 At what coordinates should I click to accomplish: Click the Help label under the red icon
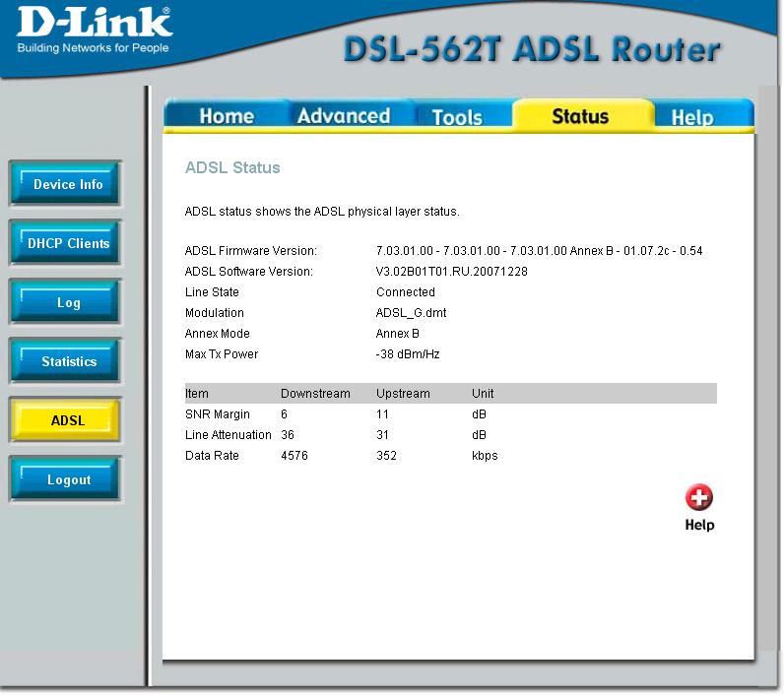[699, 525]
